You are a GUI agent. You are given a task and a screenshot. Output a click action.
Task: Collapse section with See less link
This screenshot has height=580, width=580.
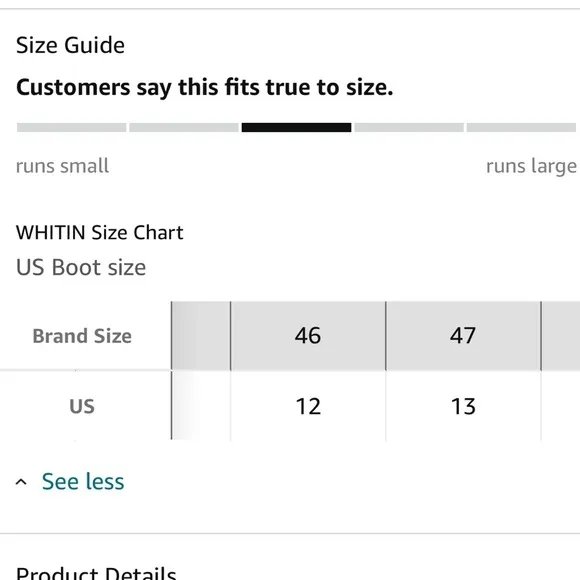(83, 482)
